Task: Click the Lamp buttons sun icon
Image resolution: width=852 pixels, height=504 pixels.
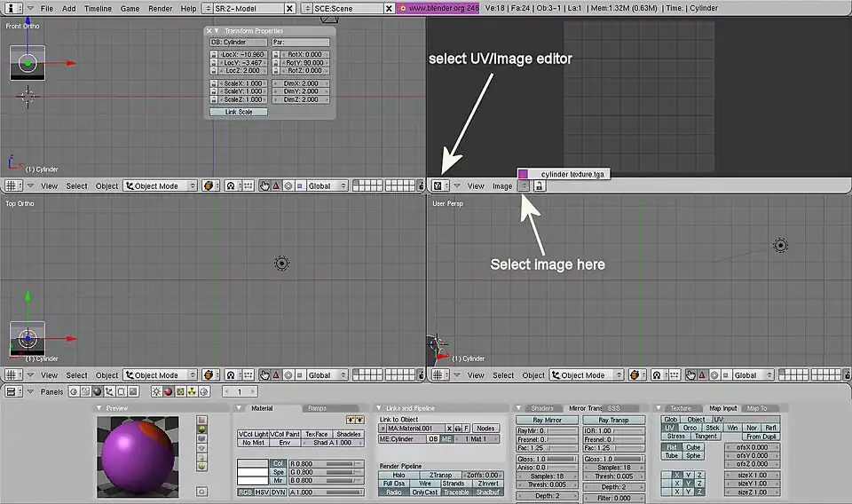Action: click(x=156, y=391)
